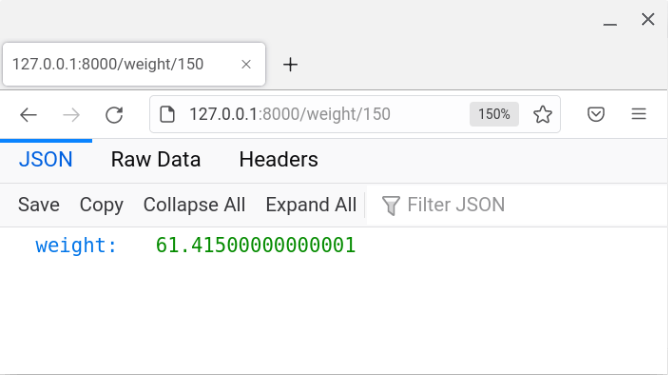Expand All JSON nodes
This screenshot has height=375, width=668.
point(311,205)
